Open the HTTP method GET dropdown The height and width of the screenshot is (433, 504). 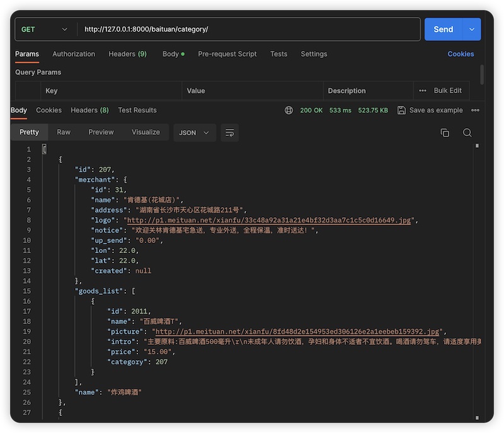pyautogui.click(x=44, y=29)
